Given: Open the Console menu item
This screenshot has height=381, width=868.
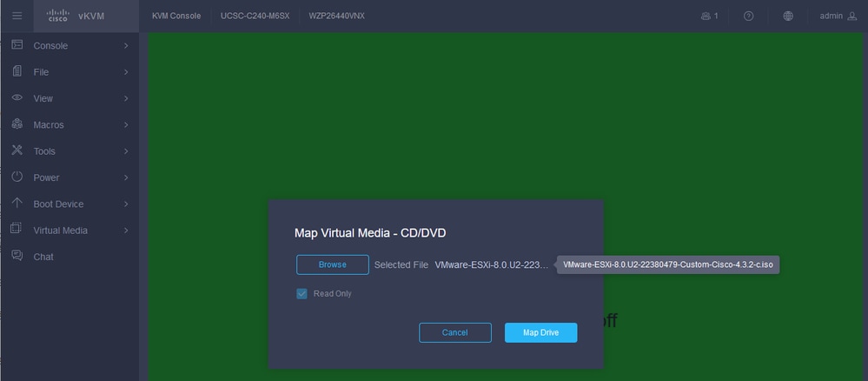Looking at the screenshot, I should click(x=70, y=45).
